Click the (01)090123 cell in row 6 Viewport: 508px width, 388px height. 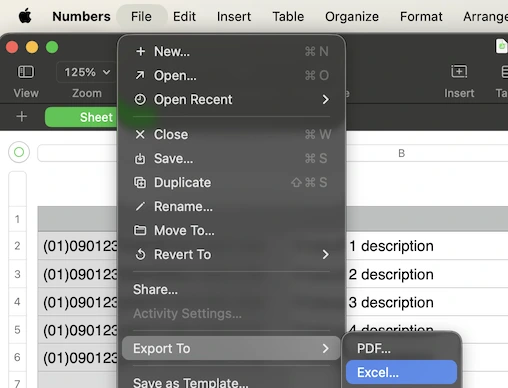click(78, 358)
